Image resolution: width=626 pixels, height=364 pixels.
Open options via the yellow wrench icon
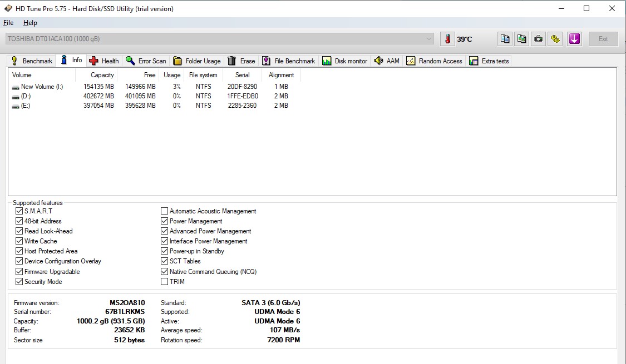tap(555, 39)
